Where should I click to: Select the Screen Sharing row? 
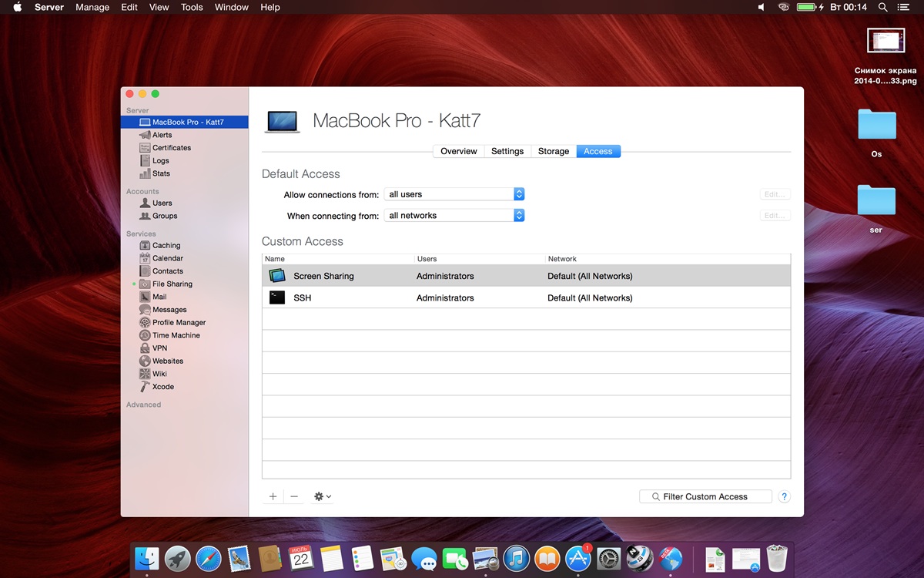[526, 276]
